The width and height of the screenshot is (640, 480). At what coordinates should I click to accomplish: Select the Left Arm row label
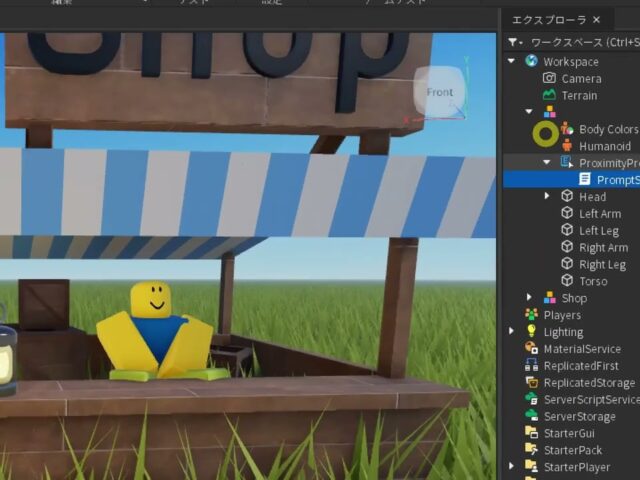[x=600, y=213]
